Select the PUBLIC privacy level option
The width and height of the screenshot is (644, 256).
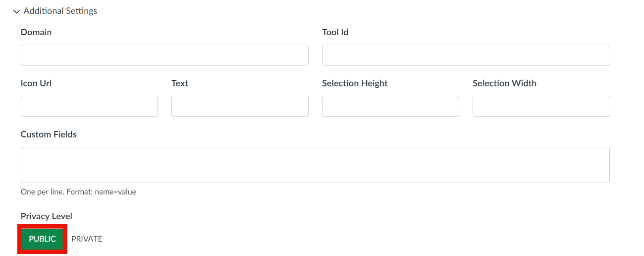point(43,239)
